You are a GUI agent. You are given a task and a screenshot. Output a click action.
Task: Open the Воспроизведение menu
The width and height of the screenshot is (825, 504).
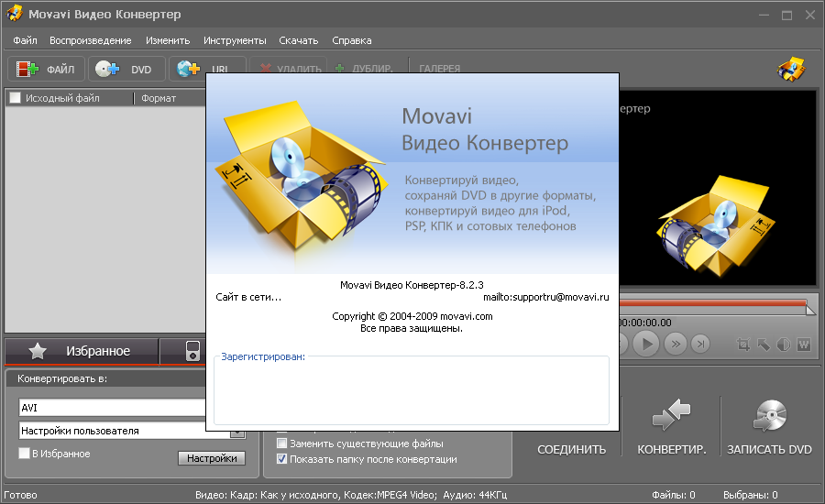click(91, 40)
